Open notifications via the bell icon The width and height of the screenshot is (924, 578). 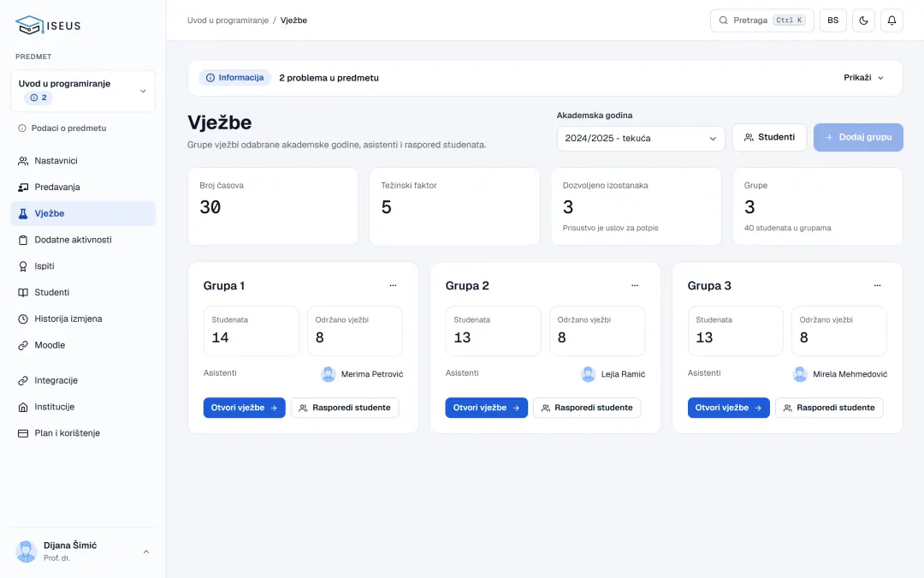click(891, 21)
